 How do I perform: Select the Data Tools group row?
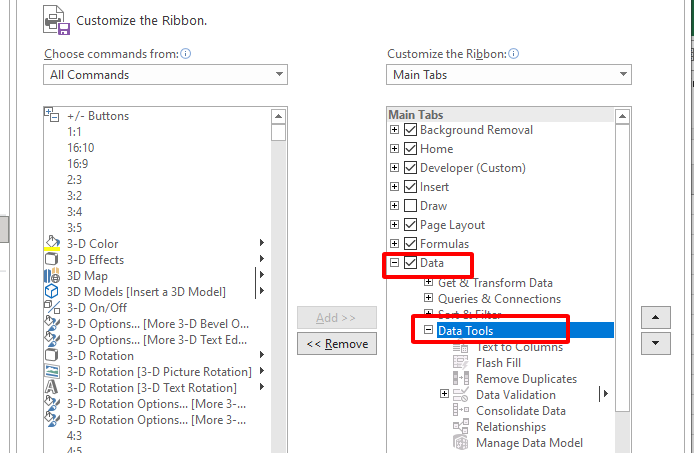pyautogui.click(x=525, y=330)
